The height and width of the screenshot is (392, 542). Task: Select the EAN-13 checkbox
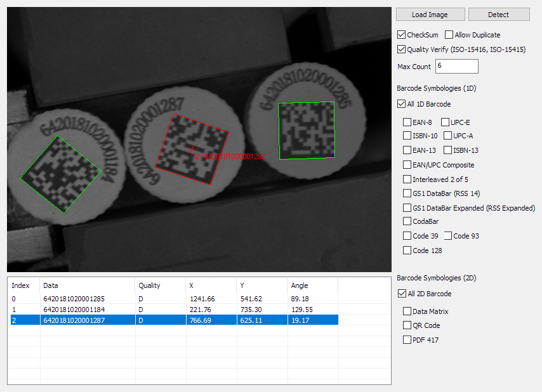click(x=407, y=150)
